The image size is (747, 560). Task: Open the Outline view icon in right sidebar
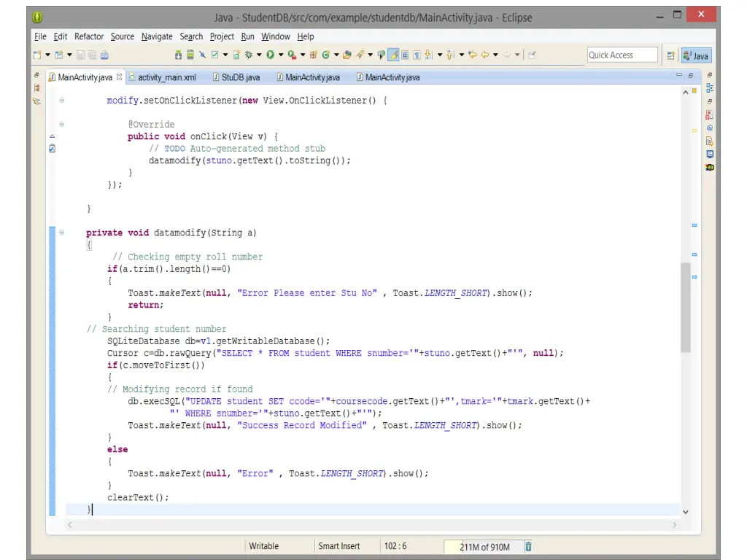point(710,88)
